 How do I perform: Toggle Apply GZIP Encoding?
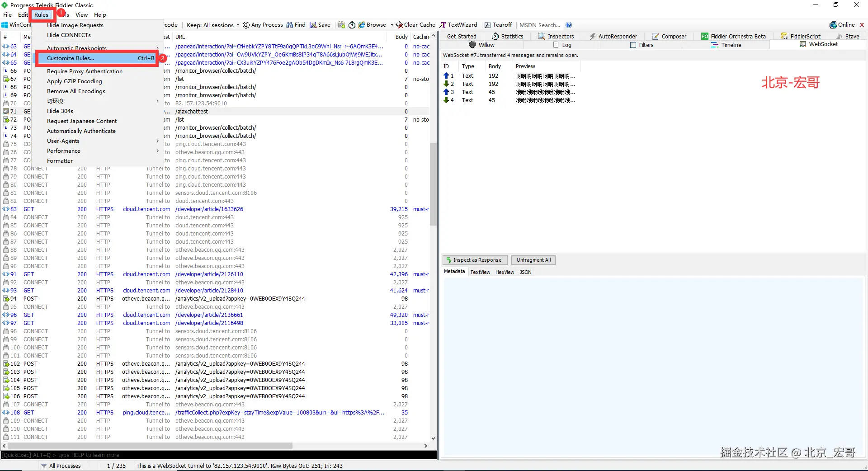pyautogui.click(x=75, y=81)
